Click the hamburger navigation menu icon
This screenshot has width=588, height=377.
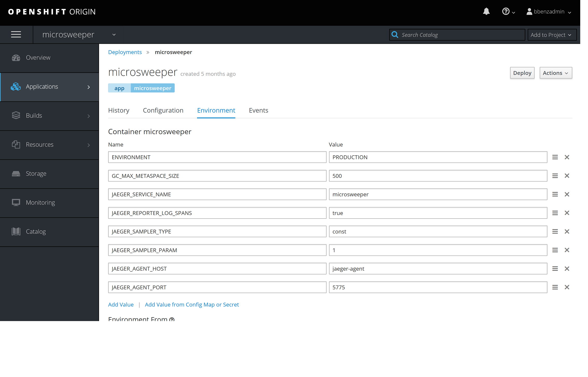point(16,34)
